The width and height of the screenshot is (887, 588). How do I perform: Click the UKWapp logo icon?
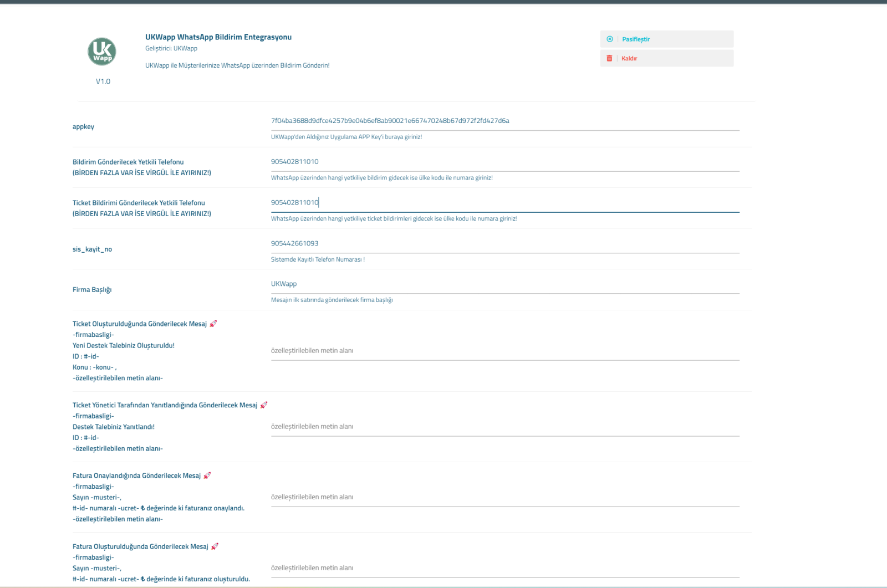(x=102, y=52)
